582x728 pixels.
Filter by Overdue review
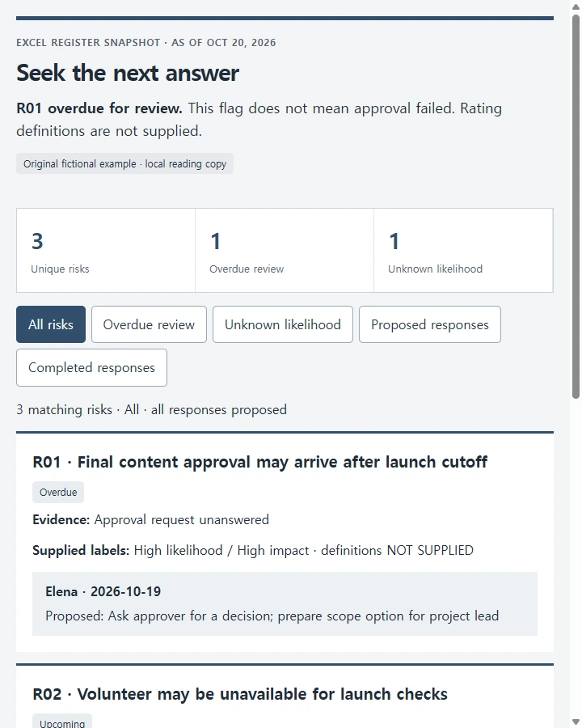[149, 324]
